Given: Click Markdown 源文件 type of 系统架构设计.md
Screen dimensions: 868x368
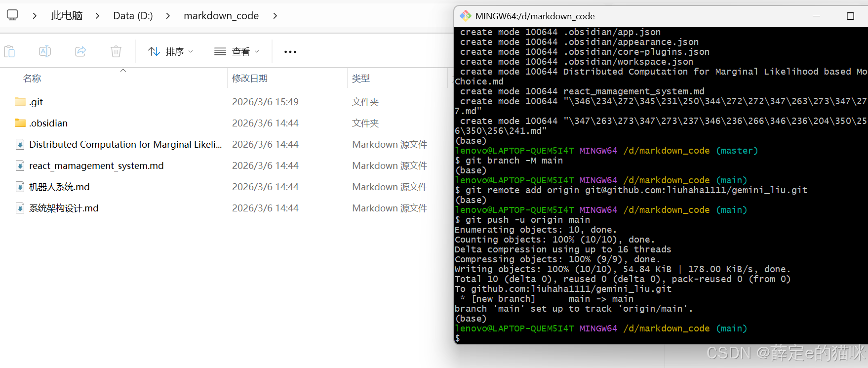Looking at the screenshot, I should [390, 208].
